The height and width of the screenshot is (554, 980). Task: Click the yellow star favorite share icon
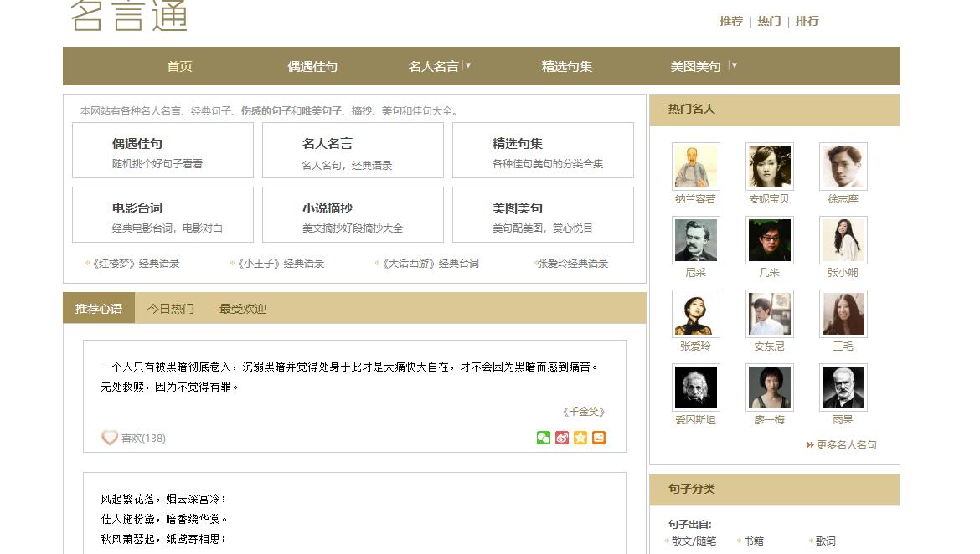pos(580,437)
